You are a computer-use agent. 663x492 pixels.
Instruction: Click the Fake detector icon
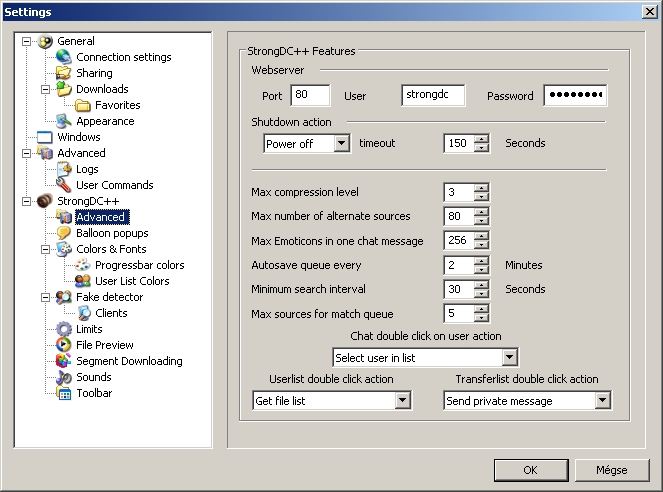point(64,297)
